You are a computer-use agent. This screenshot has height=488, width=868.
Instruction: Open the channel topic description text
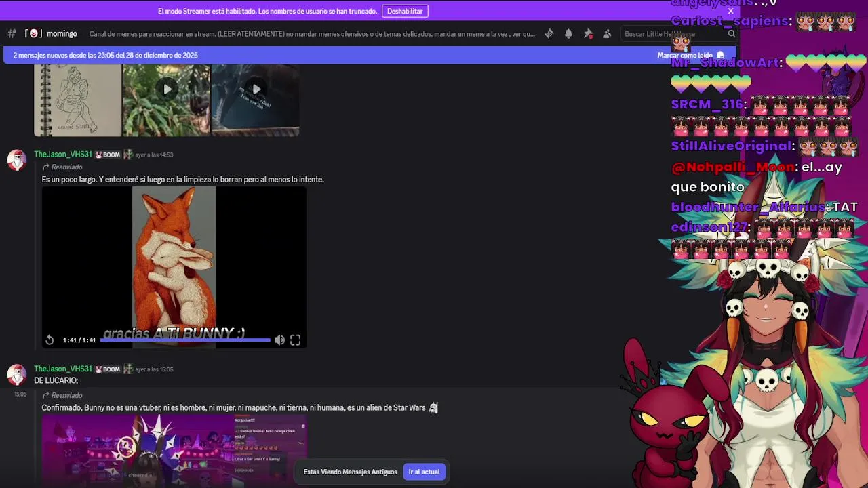coord(312,33)
